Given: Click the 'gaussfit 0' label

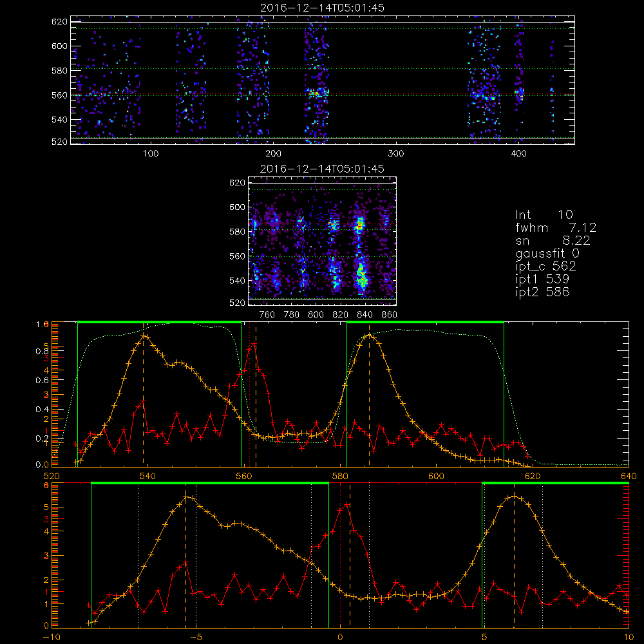Looking at the screenshot, I should pyautogui.click(x=547, y=253).
